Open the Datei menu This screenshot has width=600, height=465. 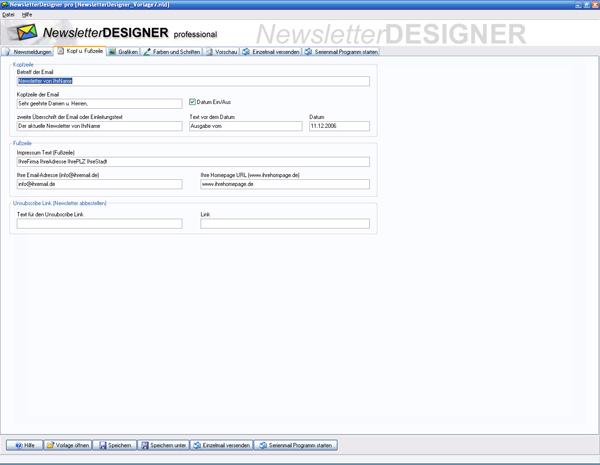[9, 14]
